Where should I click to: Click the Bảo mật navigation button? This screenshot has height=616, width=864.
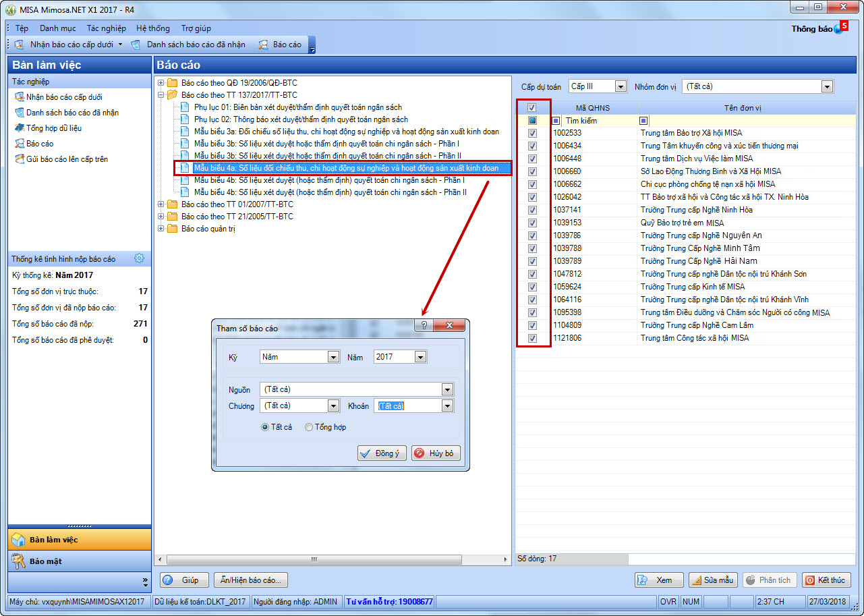tap(80, 561)
